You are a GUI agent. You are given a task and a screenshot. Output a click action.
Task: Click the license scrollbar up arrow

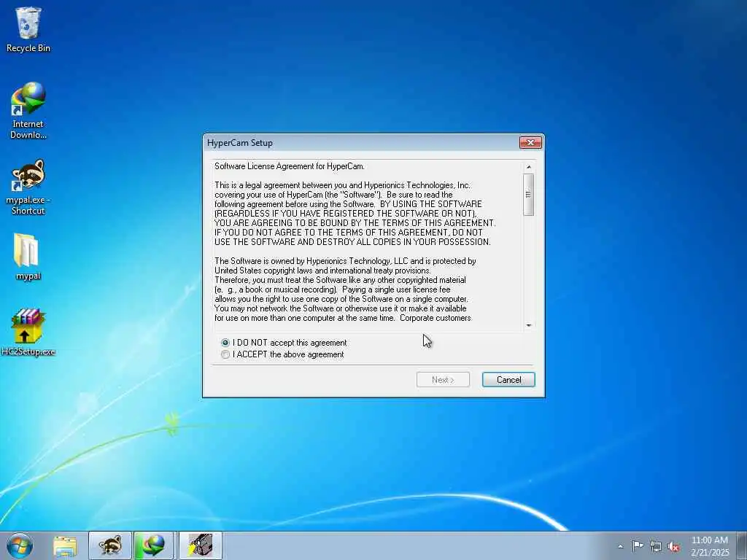[528, 167]
